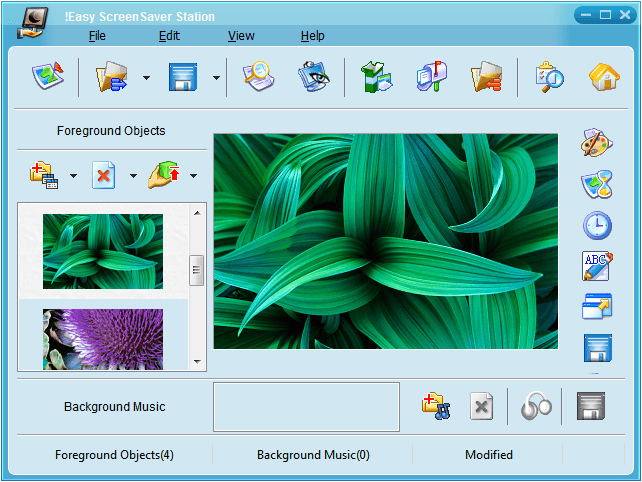Image resolution: width=642 pixels, height=482 pixels.
Task: Open the Help menu
Action: click(313, 36)
